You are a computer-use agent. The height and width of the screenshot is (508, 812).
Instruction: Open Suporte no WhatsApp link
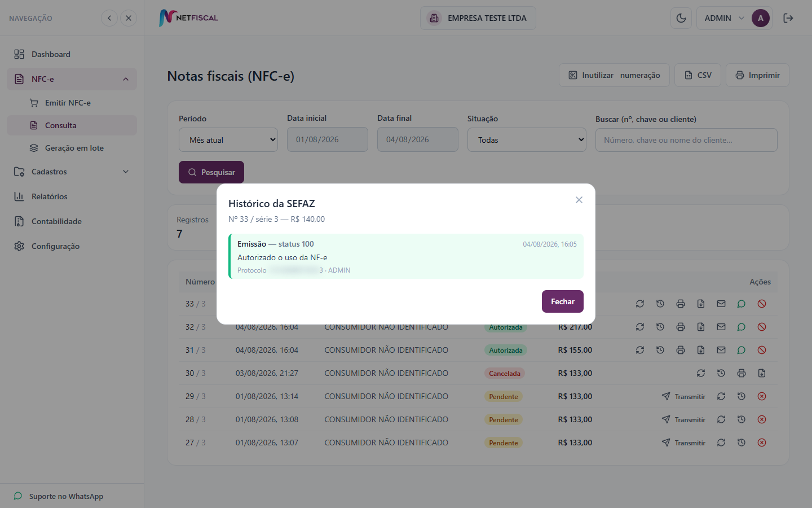(59, 496)
